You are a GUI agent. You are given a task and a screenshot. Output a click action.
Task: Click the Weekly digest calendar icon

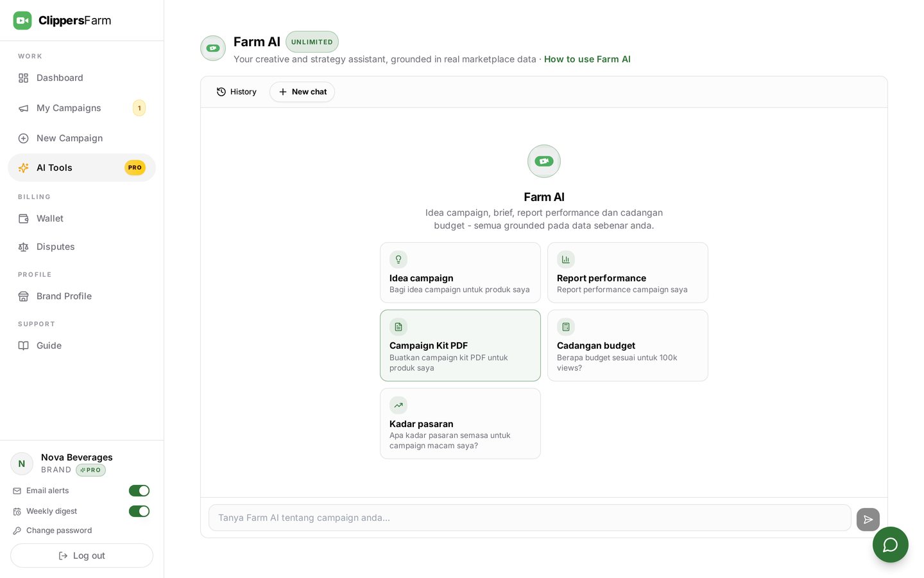click(x=17, y=511)
